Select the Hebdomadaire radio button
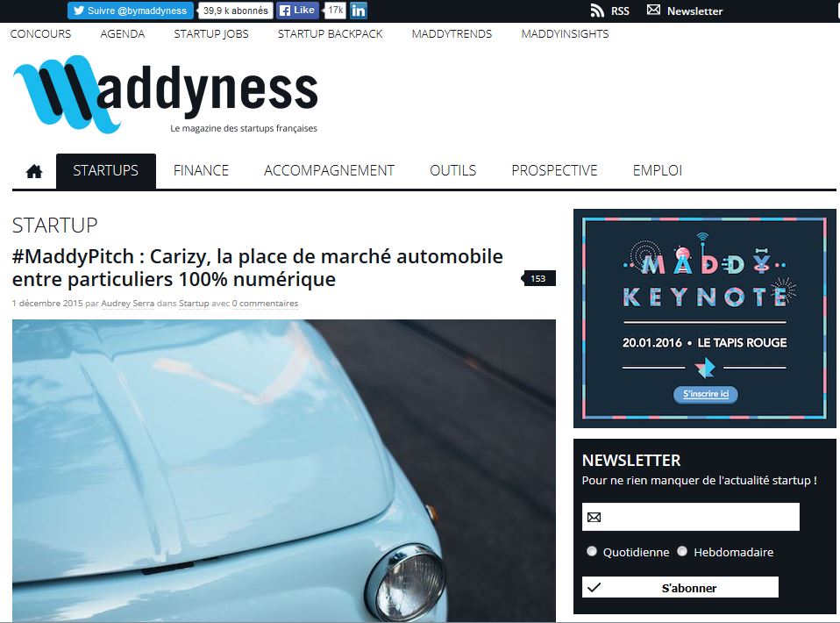 (x=682, y=551)
